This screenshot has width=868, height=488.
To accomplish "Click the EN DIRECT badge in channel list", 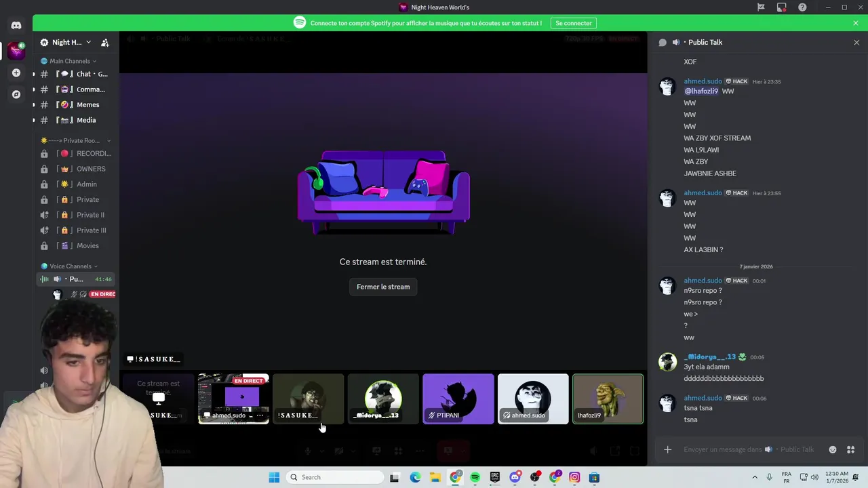I will pos(102,294).
